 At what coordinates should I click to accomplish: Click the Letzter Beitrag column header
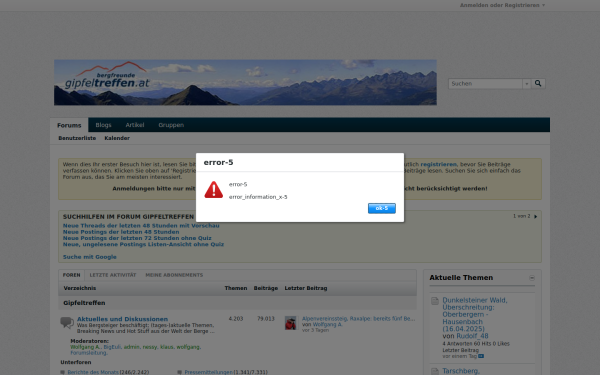coord(306,288)
